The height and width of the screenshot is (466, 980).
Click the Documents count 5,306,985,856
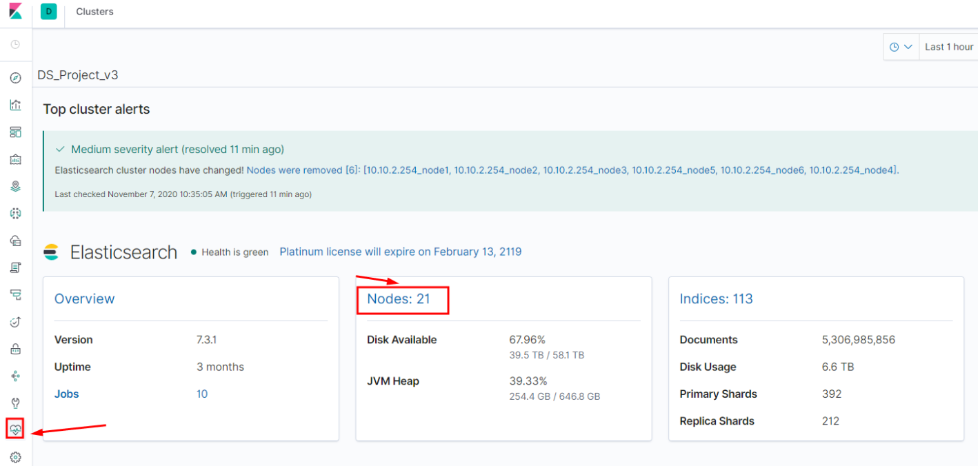859,340
